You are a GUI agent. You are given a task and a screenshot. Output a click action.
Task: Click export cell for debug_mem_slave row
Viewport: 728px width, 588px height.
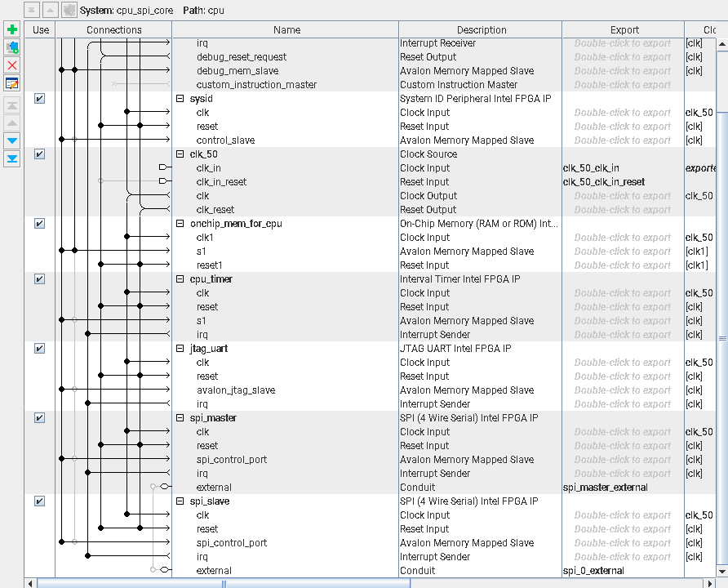pyautogui.click(x=622, y=71)
